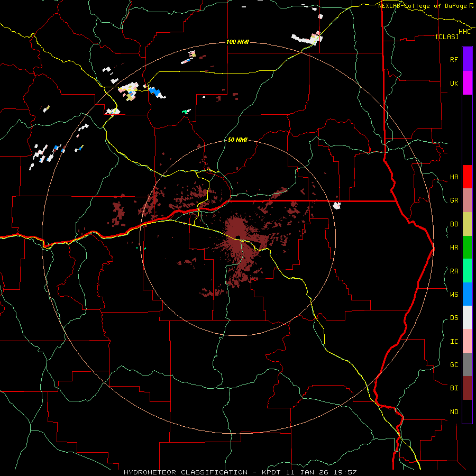
Task: Click the UK magenta legend swatch
Action: pos(467,83)
